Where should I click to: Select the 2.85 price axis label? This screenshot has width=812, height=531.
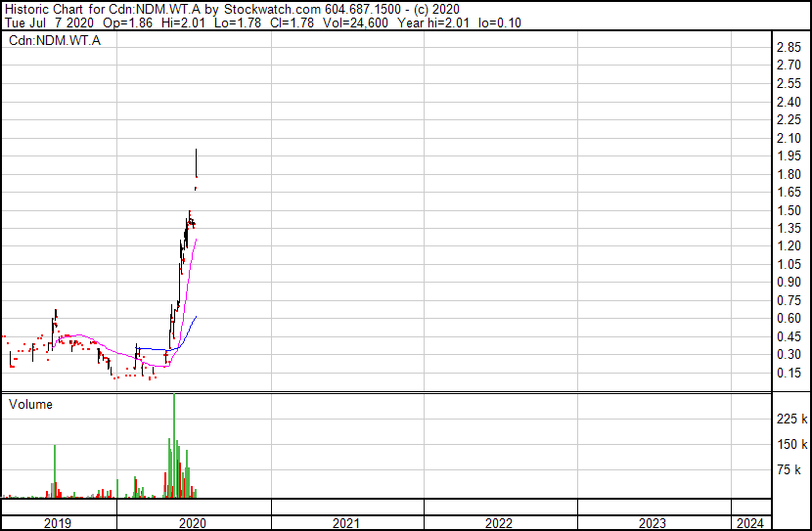[789, 48]
